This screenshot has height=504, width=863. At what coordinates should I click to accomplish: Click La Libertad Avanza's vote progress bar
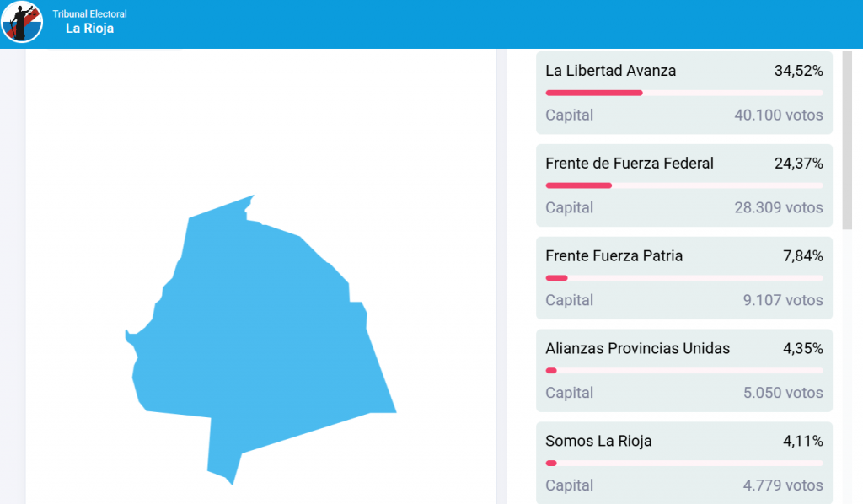pyautogui.click(x=683, y=93)
